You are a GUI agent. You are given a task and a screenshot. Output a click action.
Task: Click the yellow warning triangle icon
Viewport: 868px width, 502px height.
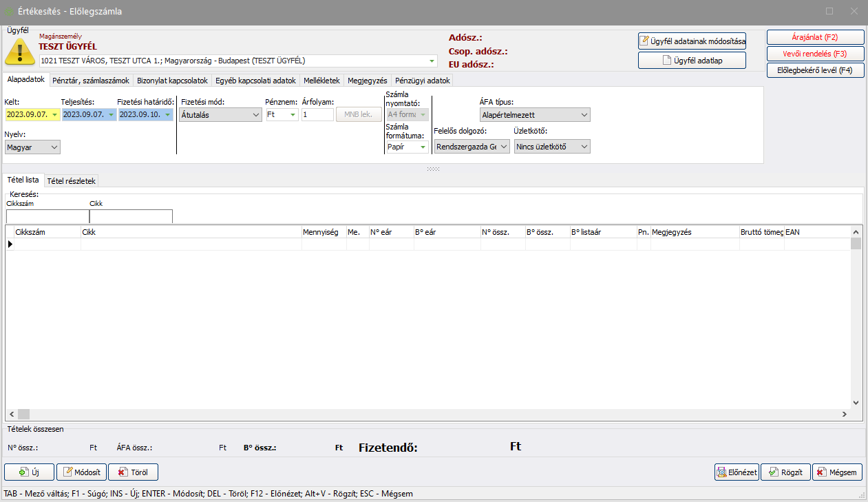19,51
